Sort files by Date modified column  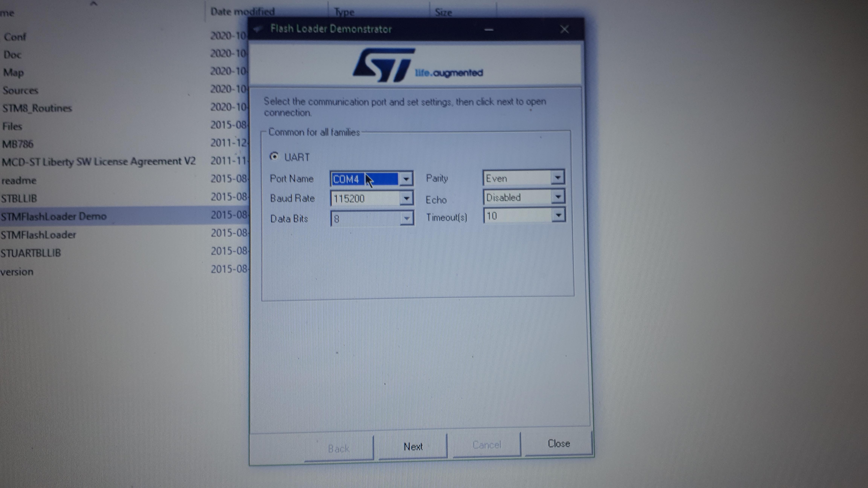tap(243, 12)
